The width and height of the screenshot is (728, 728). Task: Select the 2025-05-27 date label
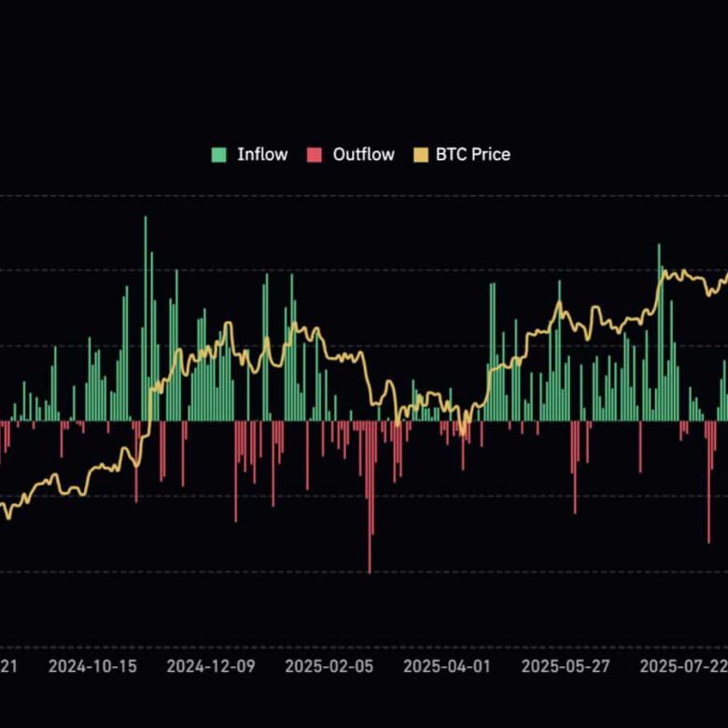pos(566,666)
